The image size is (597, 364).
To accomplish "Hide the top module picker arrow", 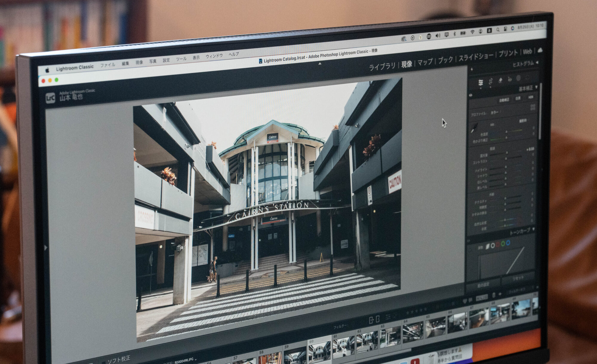I will point(320,63).
